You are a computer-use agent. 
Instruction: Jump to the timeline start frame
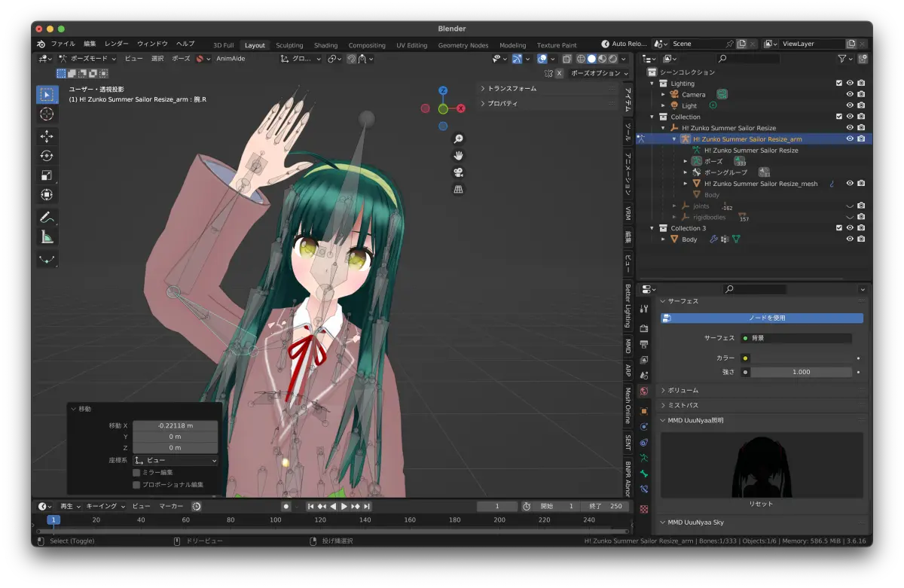[x=310, y=507]
